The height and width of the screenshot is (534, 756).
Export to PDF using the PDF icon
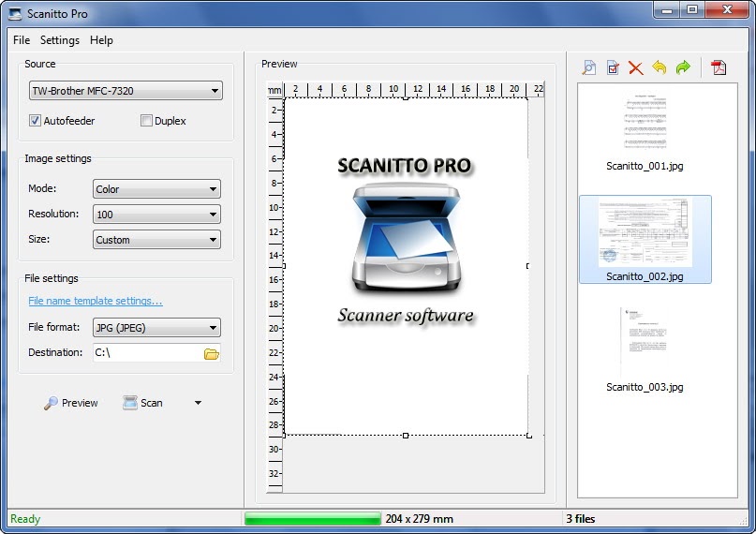click(x=719, y=67)
